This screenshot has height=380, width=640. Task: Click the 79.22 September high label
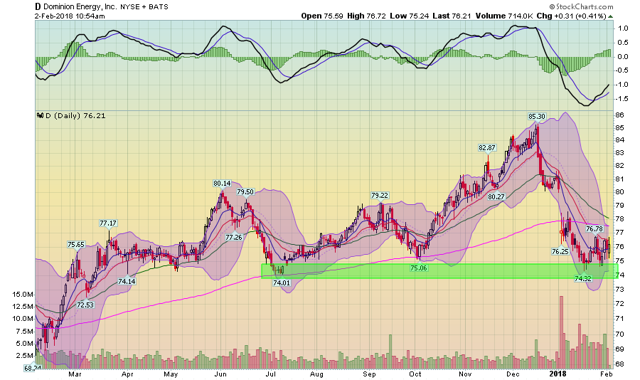380,196
